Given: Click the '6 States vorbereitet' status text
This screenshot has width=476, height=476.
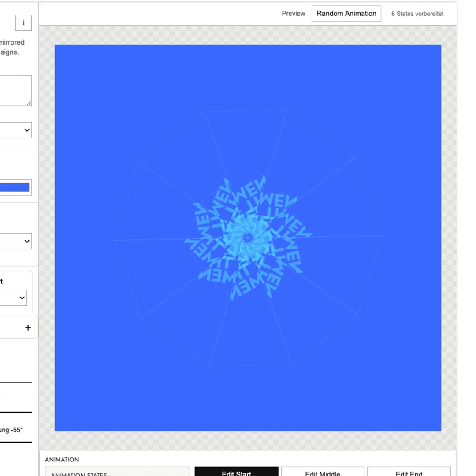Looking at the screenshot, I should 417,14.
